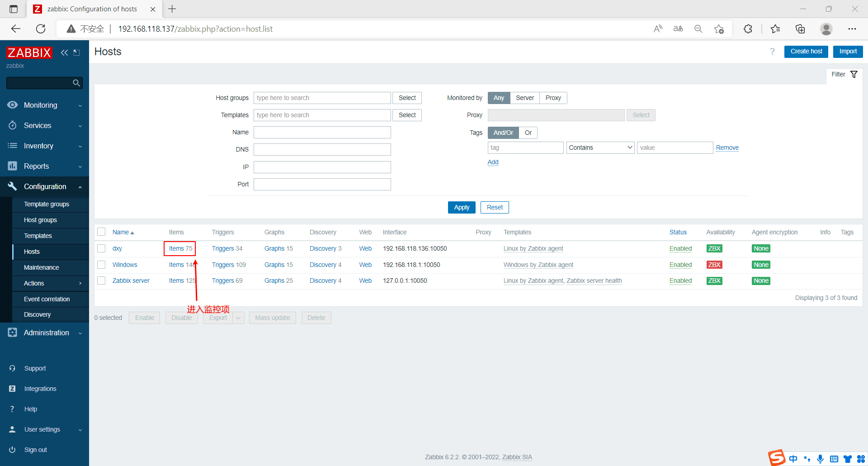The height and width of the screenshot is (466, 868).
Task: Open Triggers 109 for Windows host
Action: point(229,265)
